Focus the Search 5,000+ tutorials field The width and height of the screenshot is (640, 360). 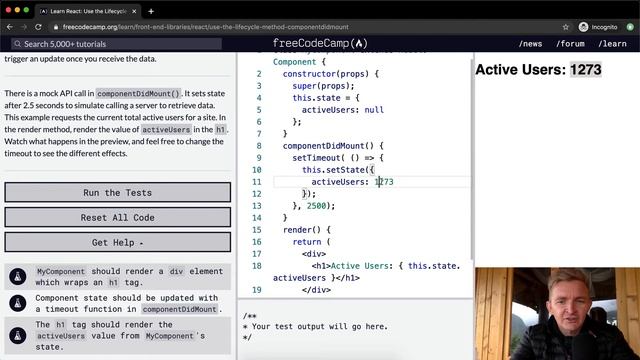[117, 44]
